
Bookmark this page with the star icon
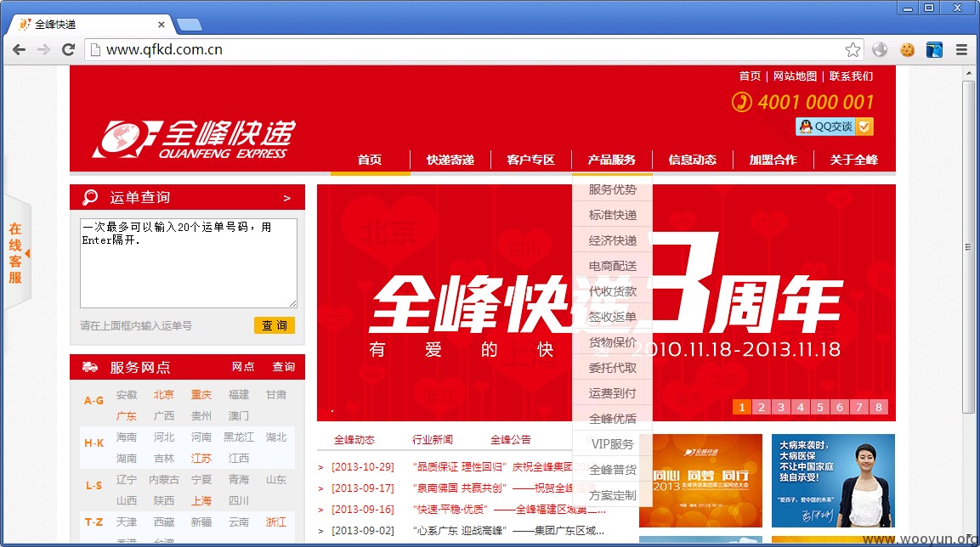pos(853,49)
